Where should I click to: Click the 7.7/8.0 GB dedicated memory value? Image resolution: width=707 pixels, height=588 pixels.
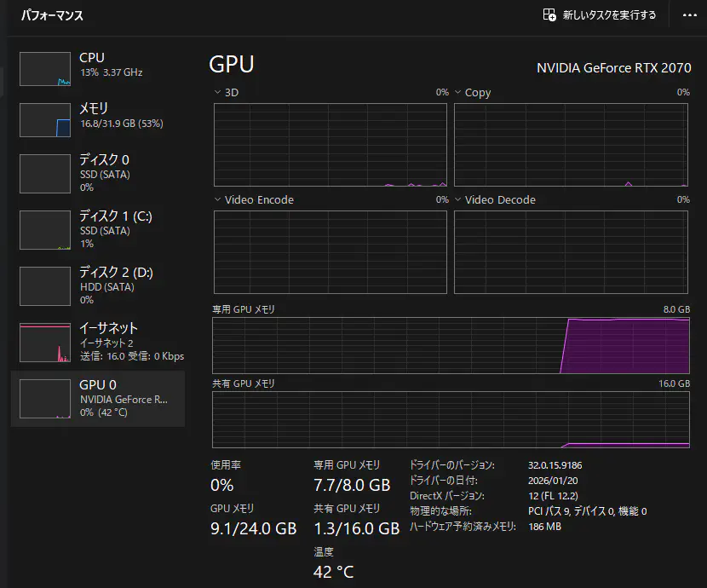point(352,485)
